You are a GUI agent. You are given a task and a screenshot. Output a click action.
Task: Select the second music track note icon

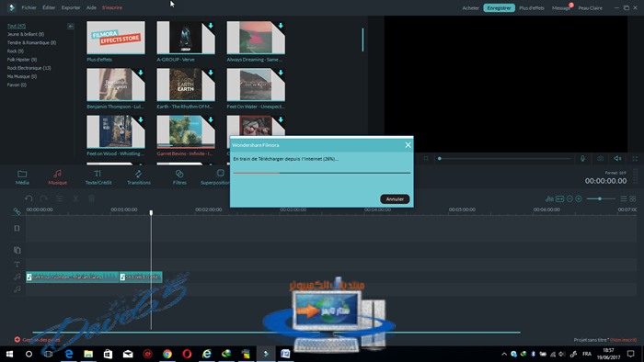tap(17, 289)
